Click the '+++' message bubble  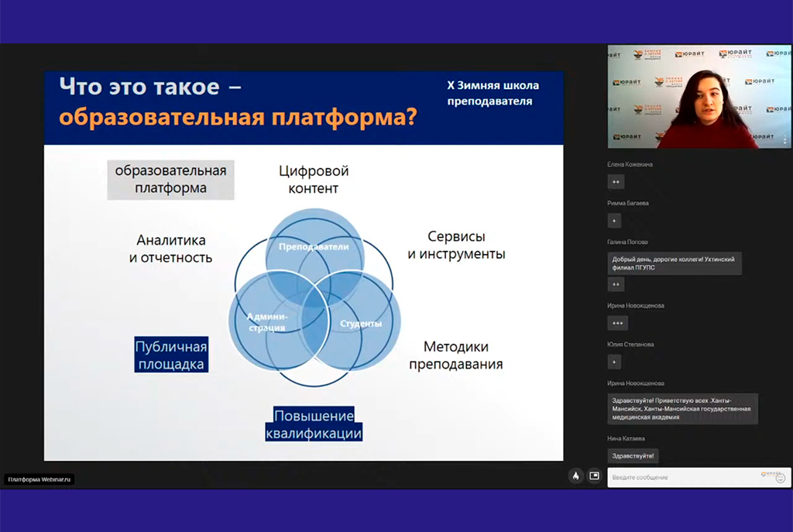pos(617,323)
